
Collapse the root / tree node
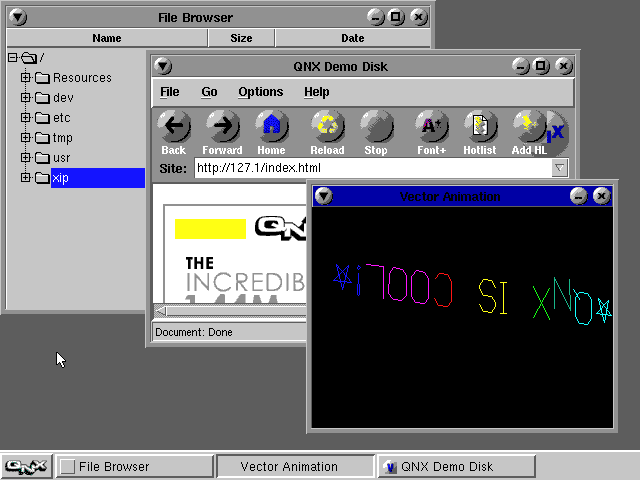click(13, 58)
